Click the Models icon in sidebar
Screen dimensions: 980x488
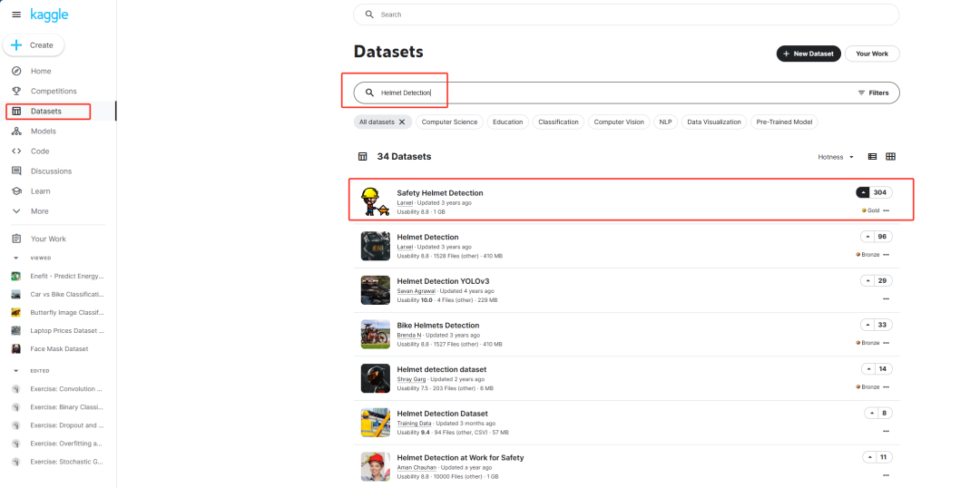pos(16,132)
